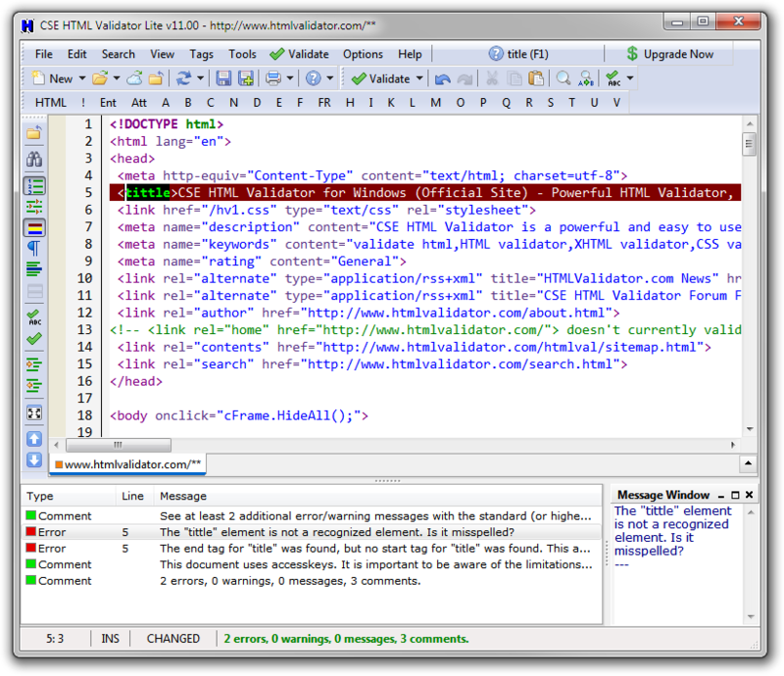Viewport: 784px width, 676px height.
Task: Open the Help menu
Action: [410, 54]
